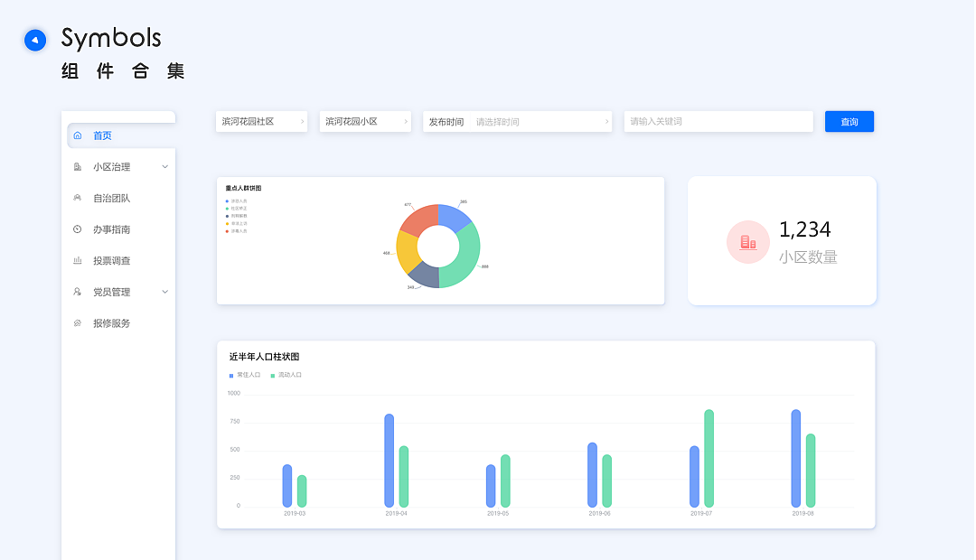Toggle the 流动人口 legend in bar chart
This screenshot has height=560, width=976.
click(x=286, y=375)
